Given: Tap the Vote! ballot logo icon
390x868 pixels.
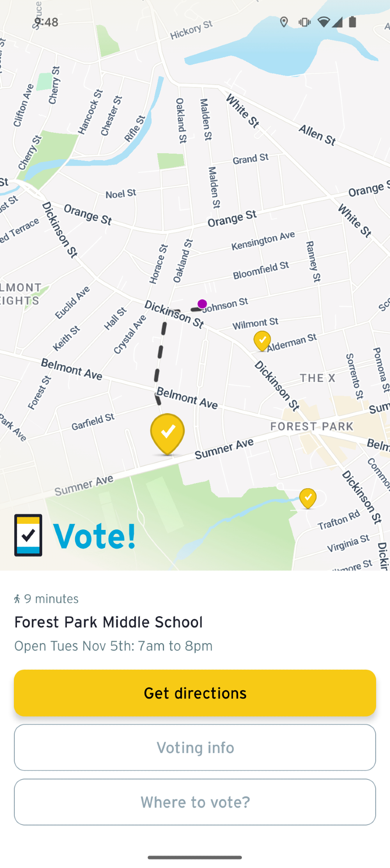Looking at the screenshot, I should pos(28,535).
